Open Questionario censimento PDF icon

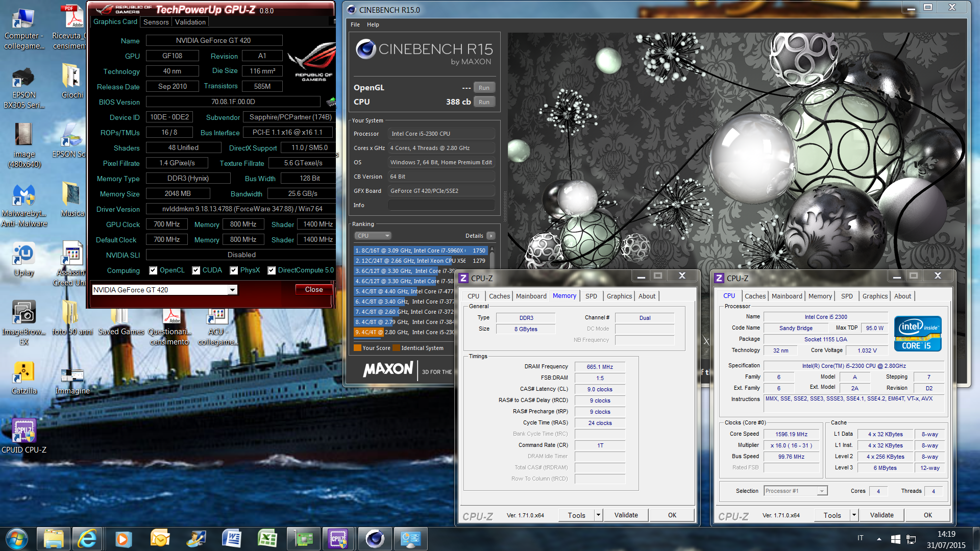point(170,327)
